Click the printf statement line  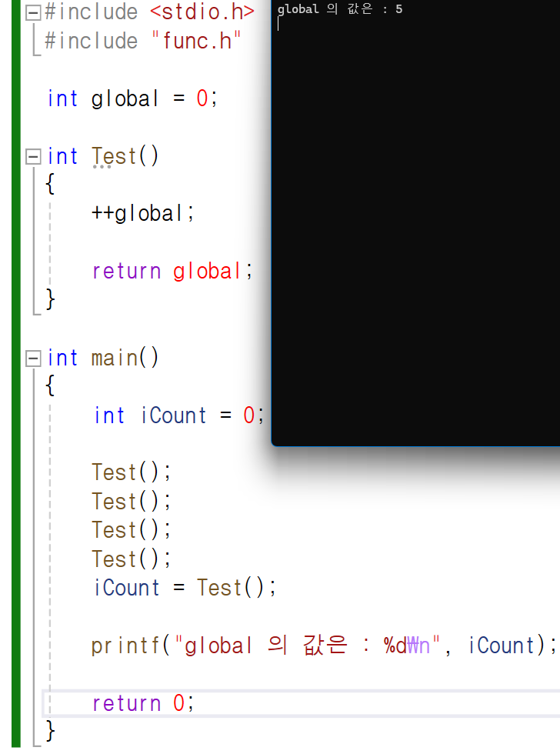[x=324, y=646]
